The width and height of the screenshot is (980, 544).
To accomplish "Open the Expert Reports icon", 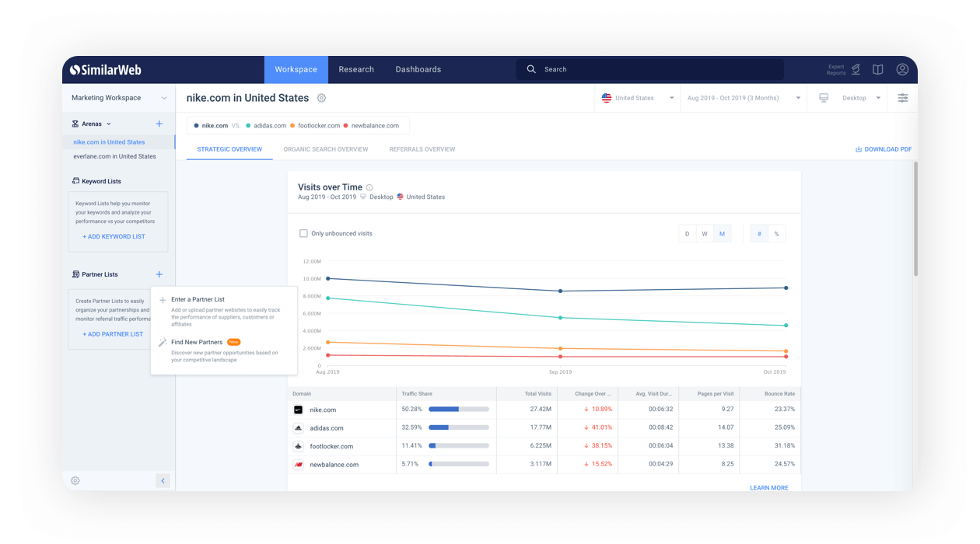I will 855,69.
